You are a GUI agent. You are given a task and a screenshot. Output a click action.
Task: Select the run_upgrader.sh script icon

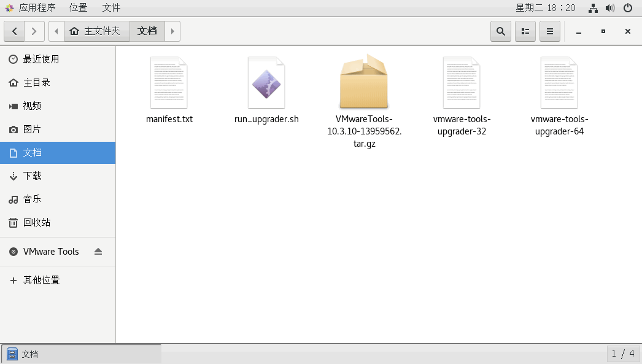[x=266, y=83]
